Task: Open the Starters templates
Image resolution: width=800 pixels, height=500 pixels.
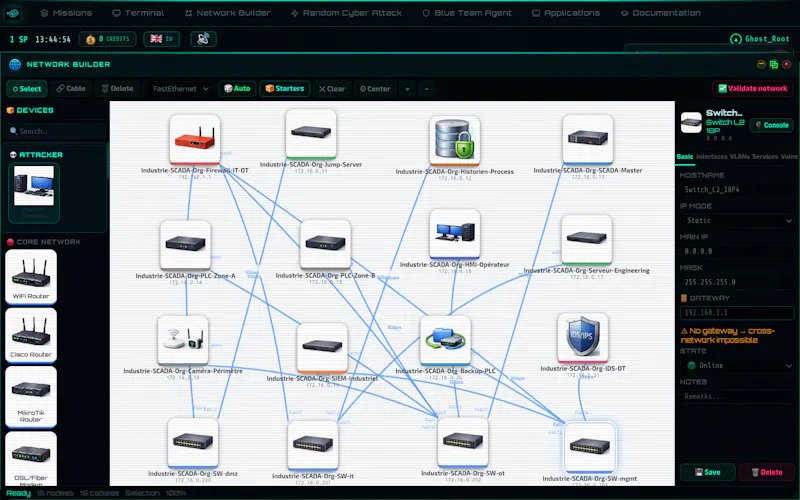Action: coord(285,88)
